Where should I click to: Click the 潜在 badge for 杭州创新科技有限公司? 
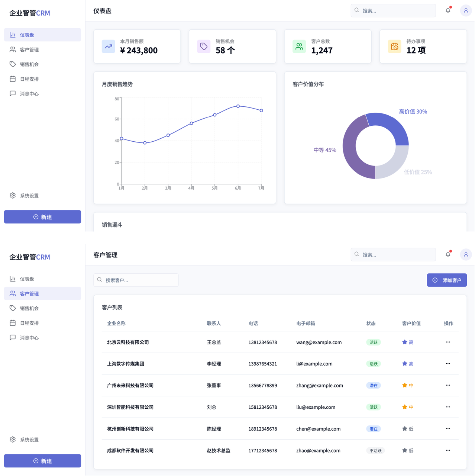pyautogui.click(x=374, y=429)
